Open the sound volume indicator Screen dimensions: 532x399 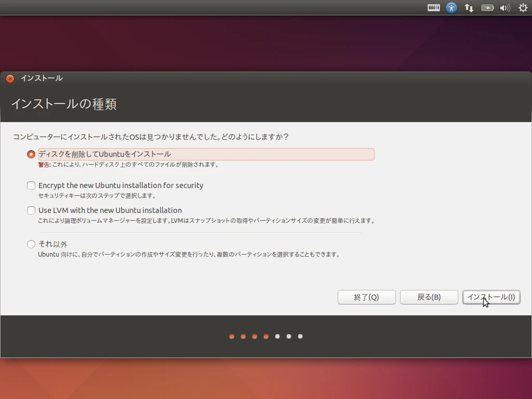point(505,7)
